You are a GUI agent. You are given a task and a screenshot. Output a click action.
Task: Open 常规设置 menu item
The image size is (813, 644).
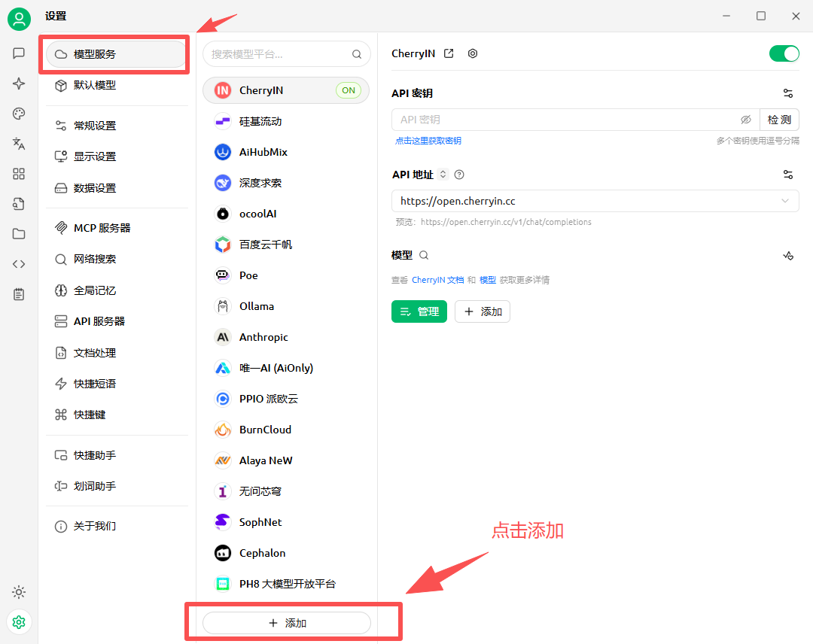coord(116,126)
